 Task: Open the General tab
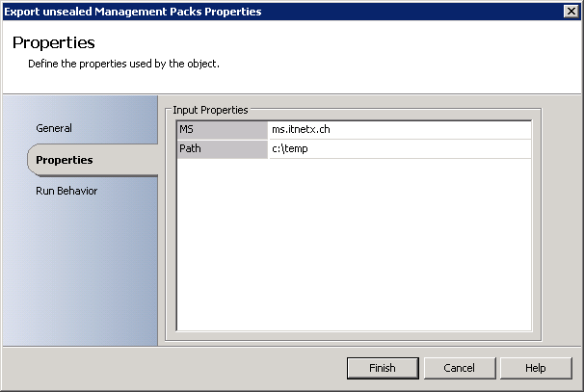click(54, 128)
